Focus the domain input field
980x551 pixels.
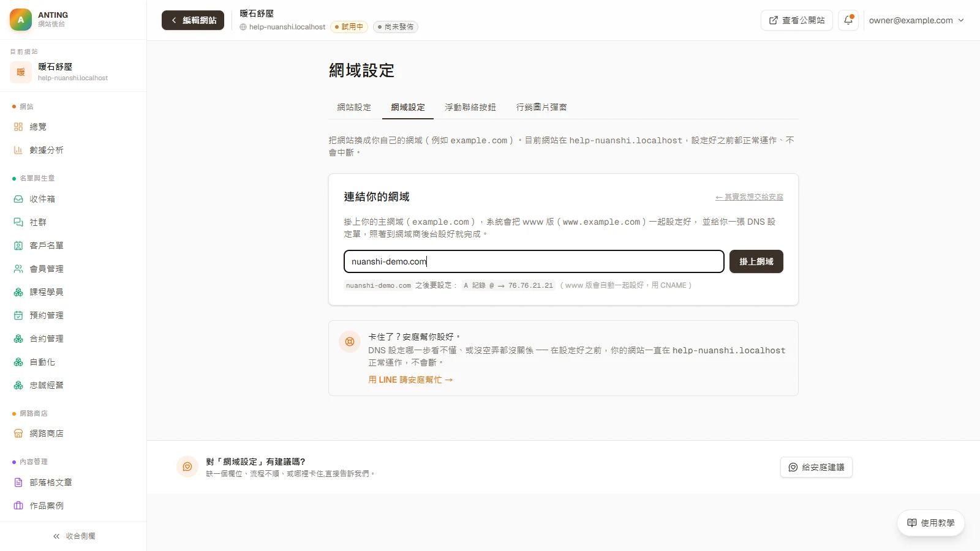point(534,261)
